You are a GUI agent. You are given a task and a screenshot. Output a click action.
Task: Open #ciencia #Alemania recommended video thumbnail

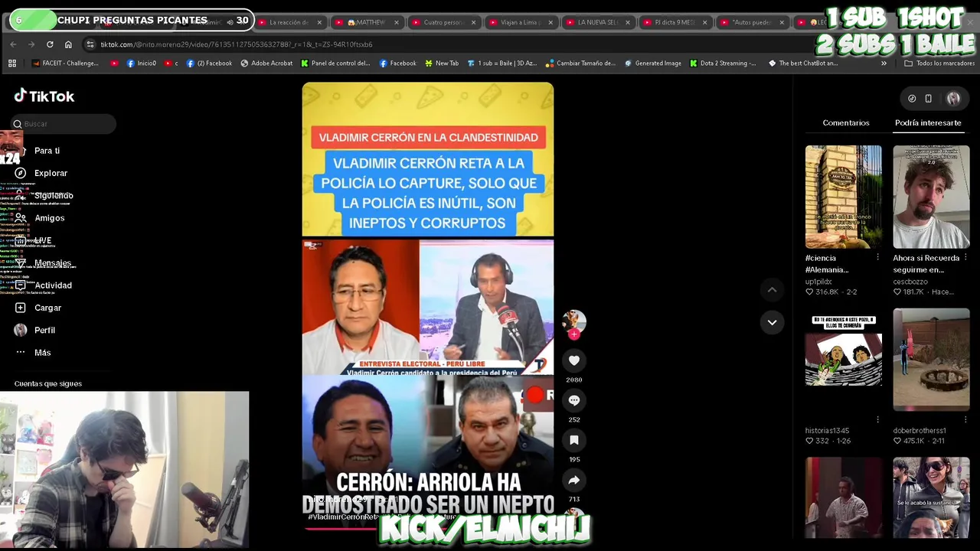coord(843,197)
